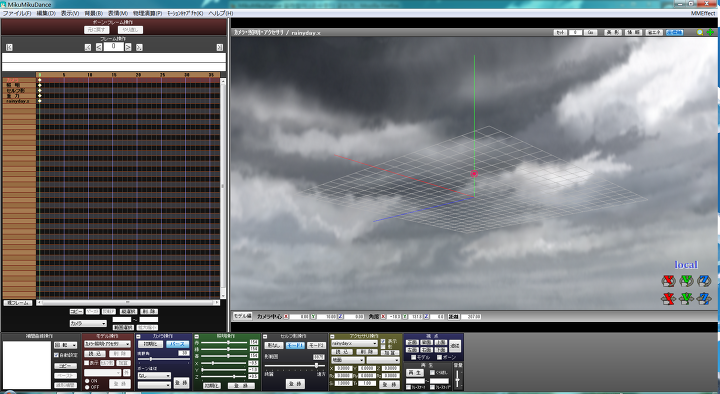The width and height of the screenshot is (720, 394).
Task: Click the Play button in playback panel
Action: click(x=415, y=372)
